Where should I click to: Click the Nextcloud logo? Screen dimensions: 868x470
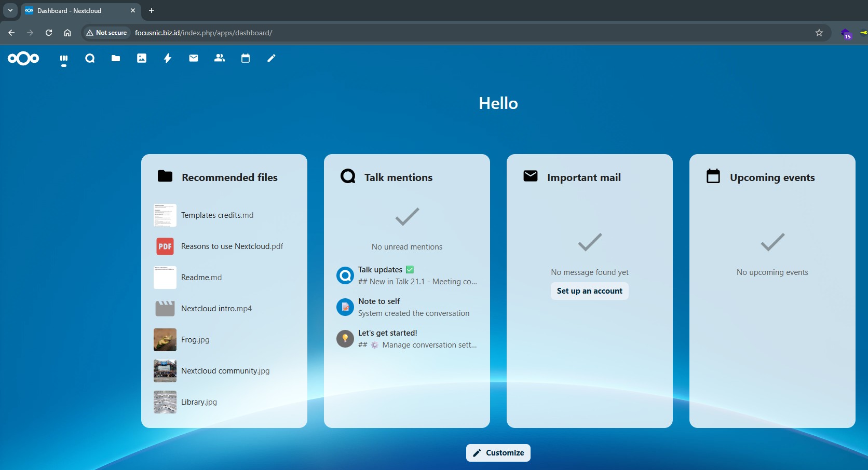(23, 59)
